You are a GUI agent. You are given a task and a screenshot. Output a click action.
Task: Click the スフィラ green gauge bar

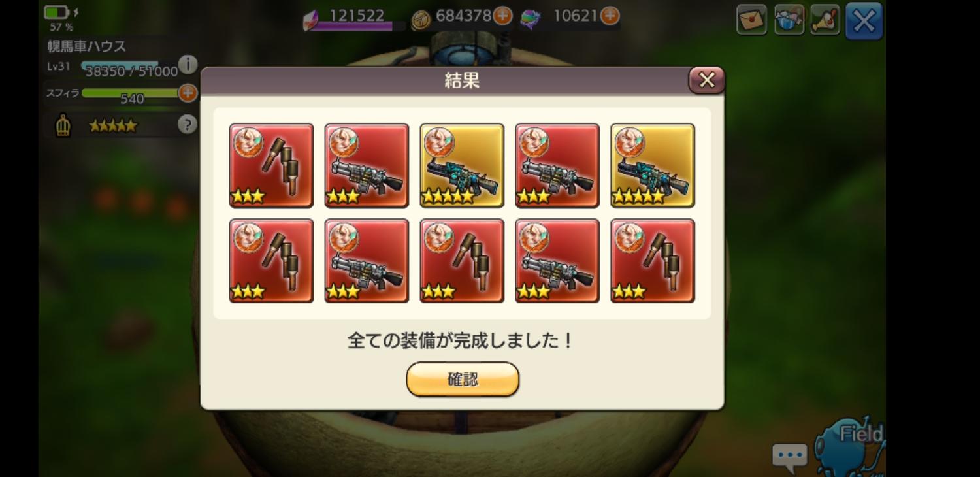point(131,93)
